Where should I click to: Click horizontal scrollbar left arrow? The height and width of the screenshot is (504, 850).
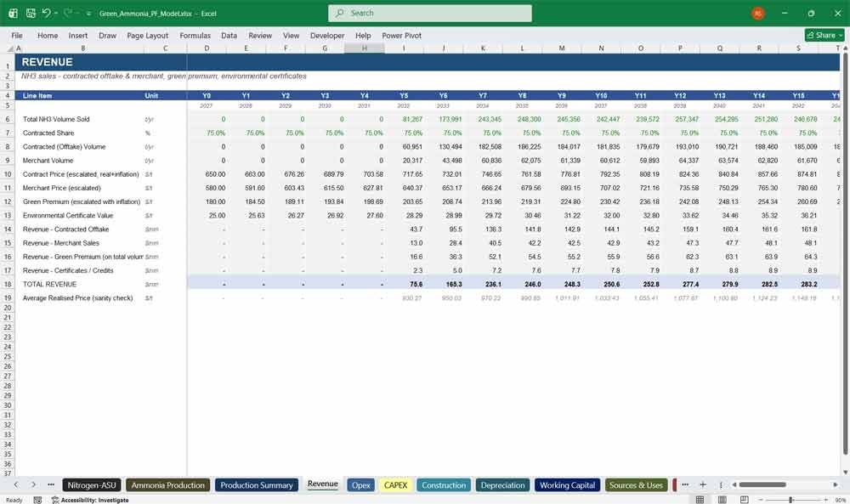coord(734,484)
